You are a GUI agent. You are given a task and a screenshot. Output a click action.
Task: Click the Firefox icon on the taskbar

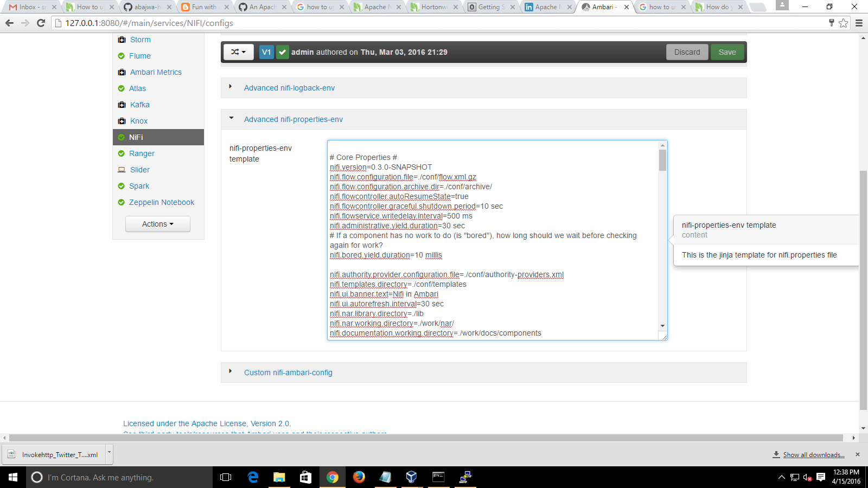pyautogui.click(x=358, y=477)
